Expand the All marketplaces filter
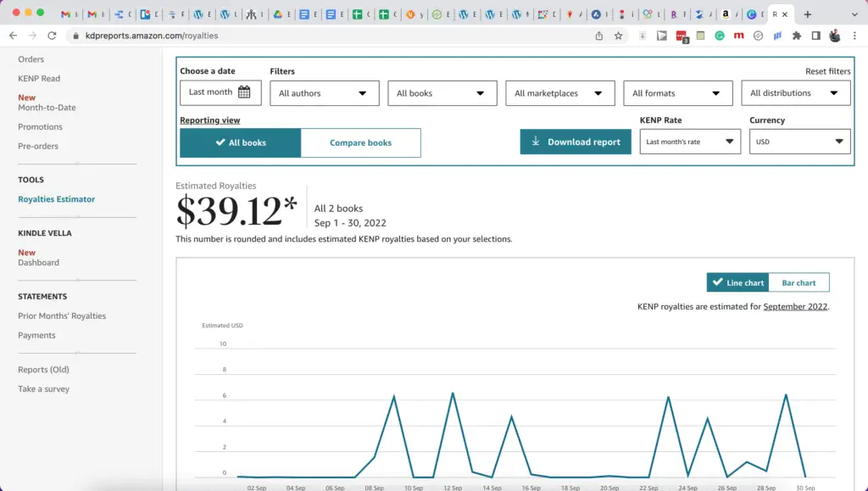 pyautogui.click(x=560, y=93)
